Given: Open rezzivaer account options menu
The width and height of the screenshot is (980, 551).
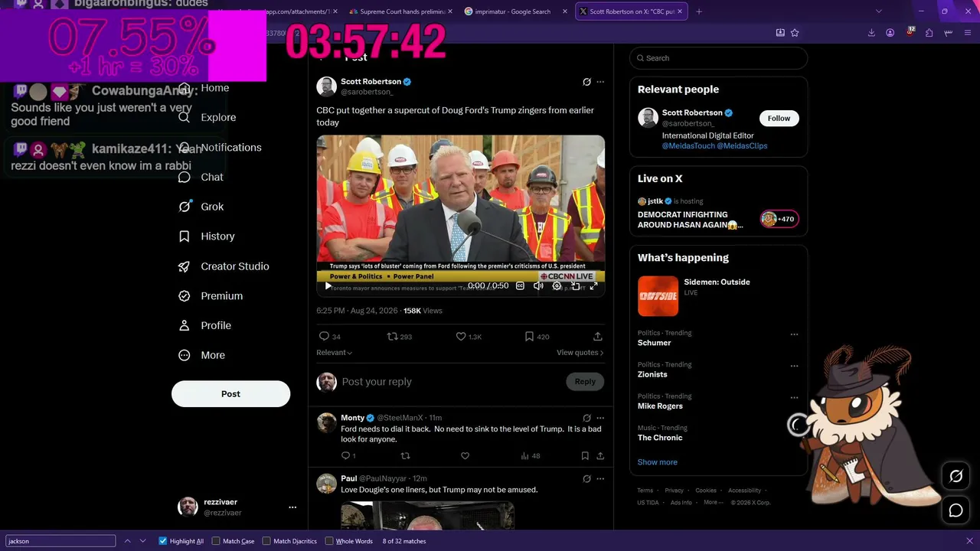Looking at the screenshot, I should [292, 507].
